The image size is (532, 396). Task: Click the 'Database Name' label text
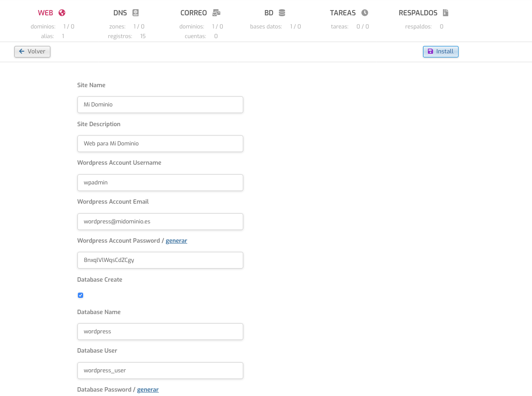99,312
